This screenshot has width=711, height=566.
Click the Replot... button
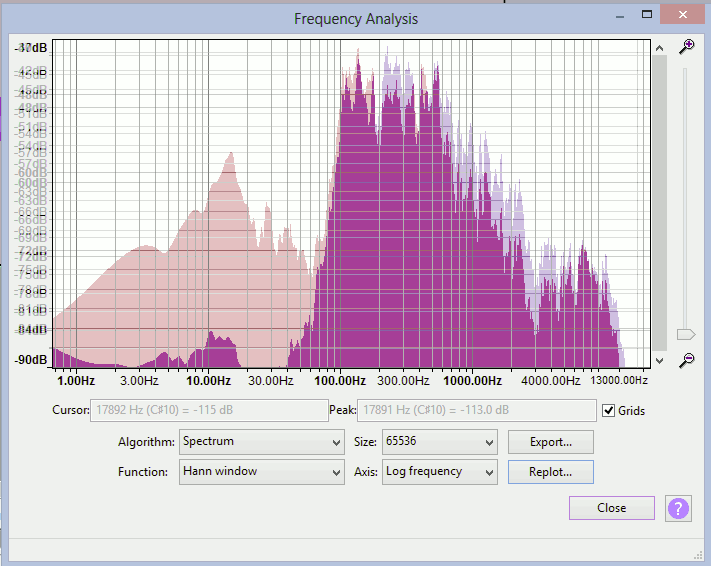coord(550,472)
